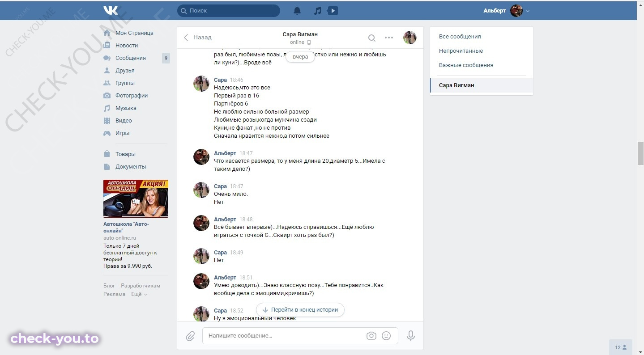Open notifications bell icon
Viewport: 644px width, 355px height.
tap(297, 11)
